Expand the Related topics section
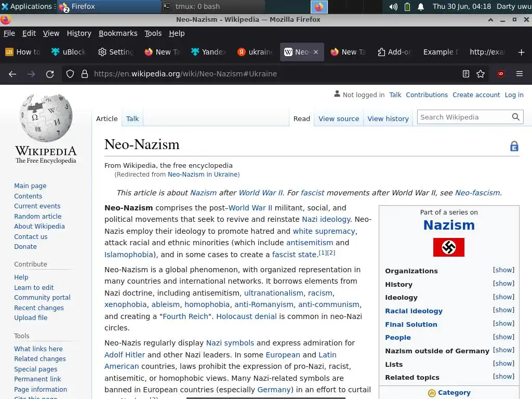Image resolution: width=532 pixels, height=399 pixels. pos(503,376)
